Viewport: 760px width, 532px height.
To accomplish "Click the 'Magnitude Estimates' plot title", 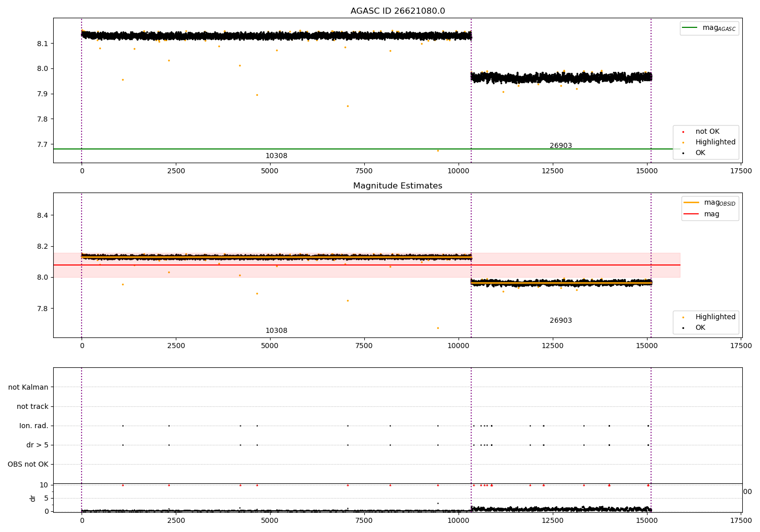I will coord(398,186).
